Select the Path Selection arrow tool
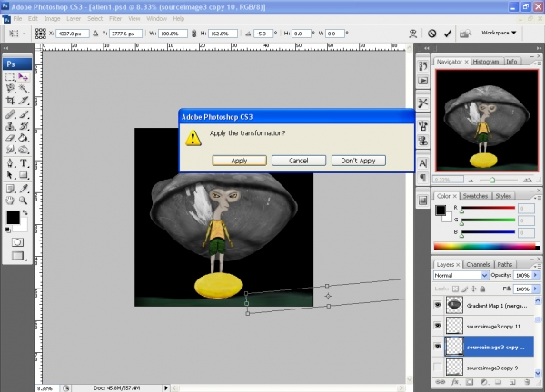 [10, 174]
